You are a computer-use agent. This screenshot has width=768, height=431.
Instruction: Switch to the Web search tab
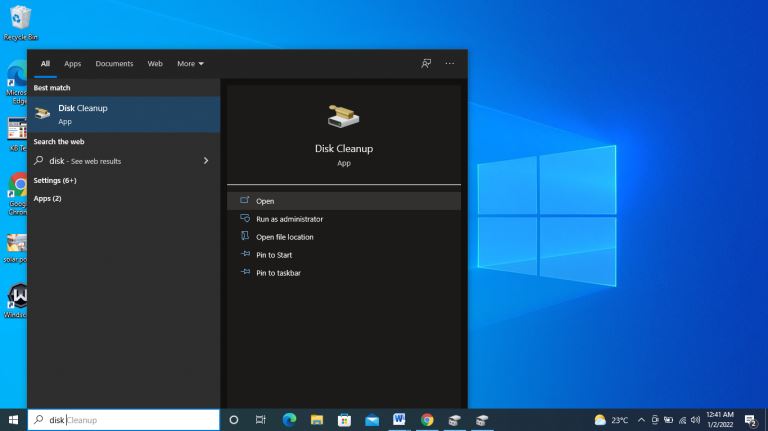tap(155, 64)
